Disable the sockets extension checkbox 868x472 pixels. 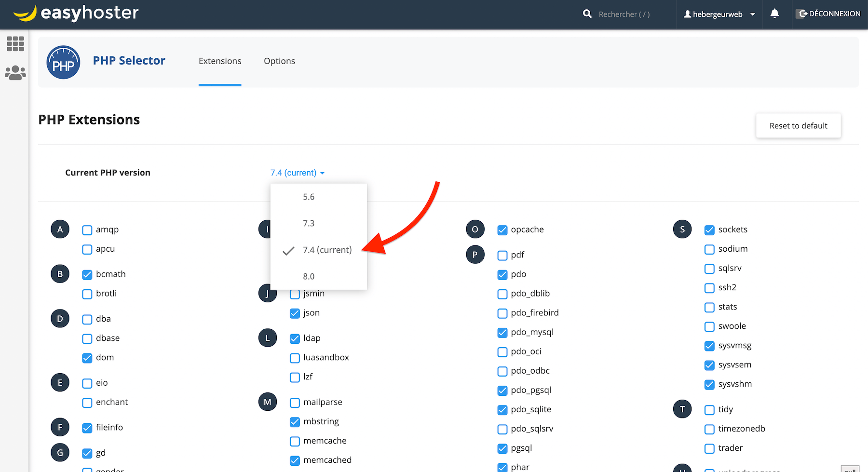click(709, 230)
